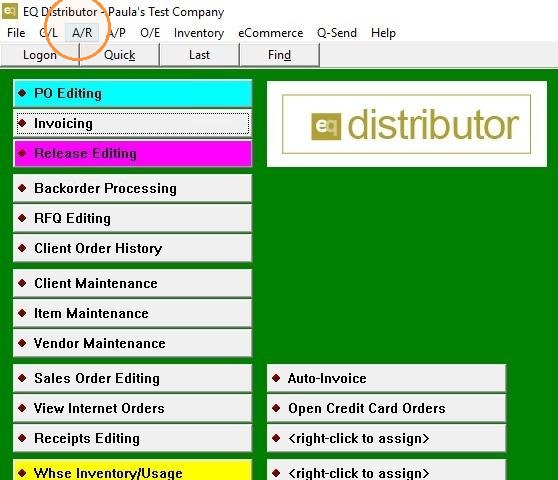The height and width of the screenshot is (480, 558).
Task: Click the Quick toolbar button
Action: pyautogui.click(x=120, y=55)
